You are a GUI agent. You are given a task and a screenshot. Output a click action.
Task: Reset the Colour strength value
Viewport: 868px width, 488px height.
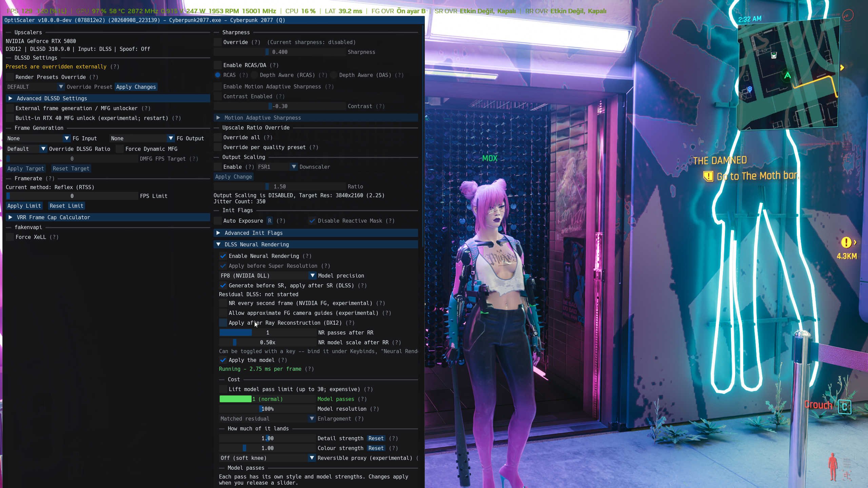click(x=376, y=448)
